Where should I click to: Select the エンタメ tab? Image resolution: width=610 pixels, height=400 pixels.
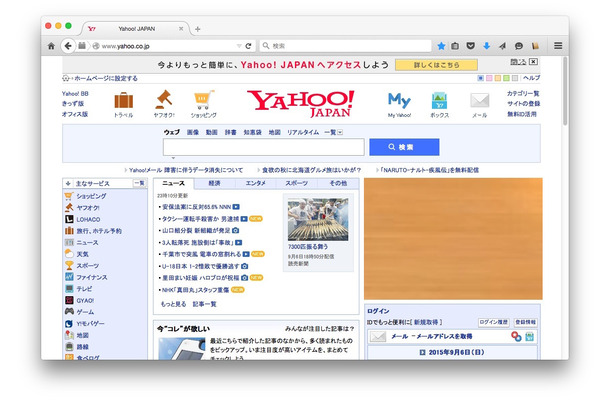256,183
